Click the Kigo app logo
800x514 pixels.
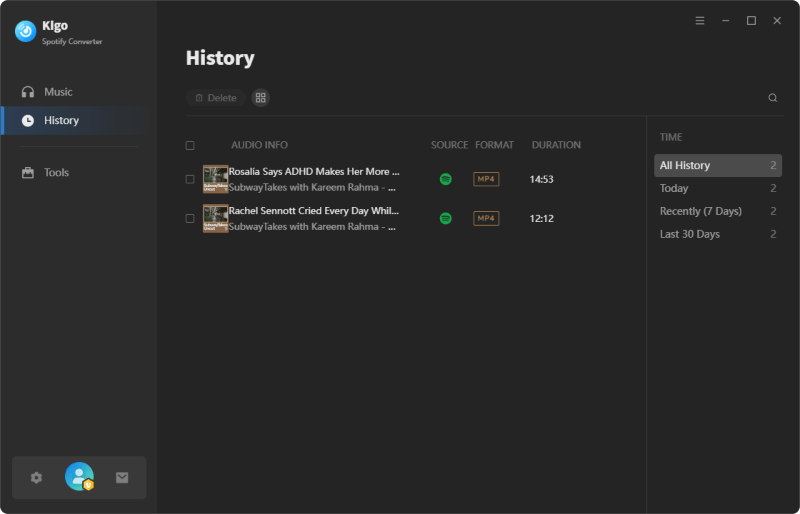(25, 31)
